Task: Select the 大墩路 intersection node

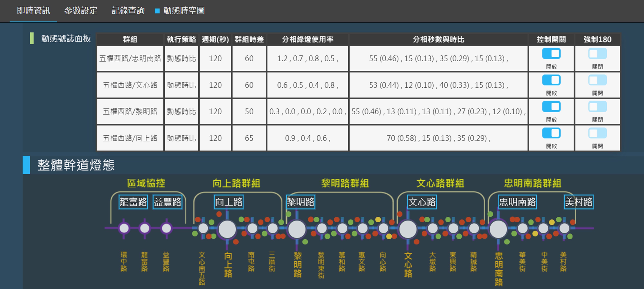Action: (432, 228)
